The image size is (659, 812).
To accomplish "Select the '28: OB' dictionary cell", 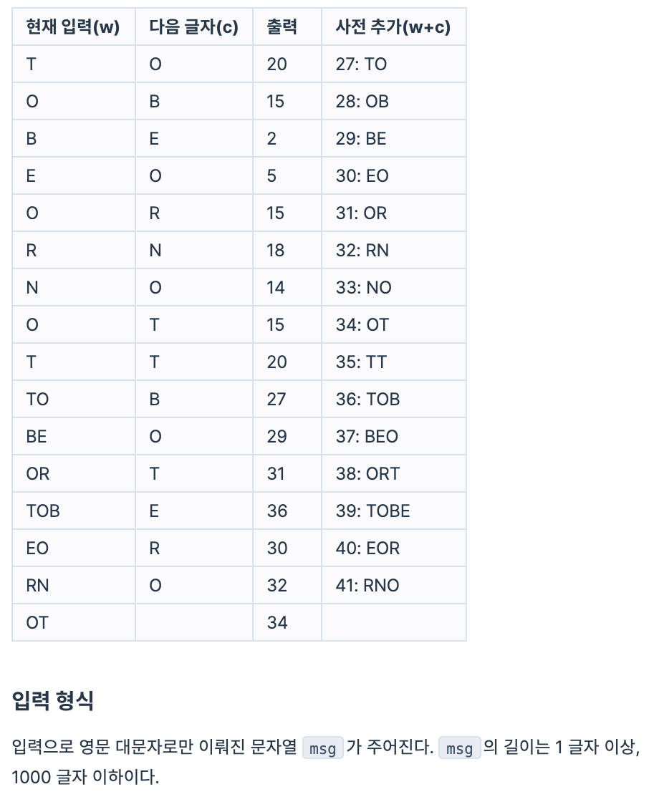I will point(362,102).
